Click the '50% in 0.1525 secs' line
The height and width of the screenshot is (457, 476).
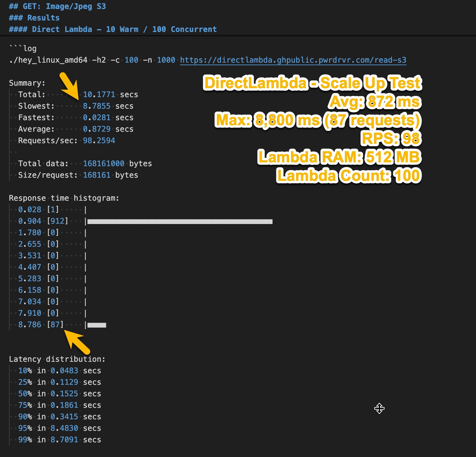click(x=59, y=394)
